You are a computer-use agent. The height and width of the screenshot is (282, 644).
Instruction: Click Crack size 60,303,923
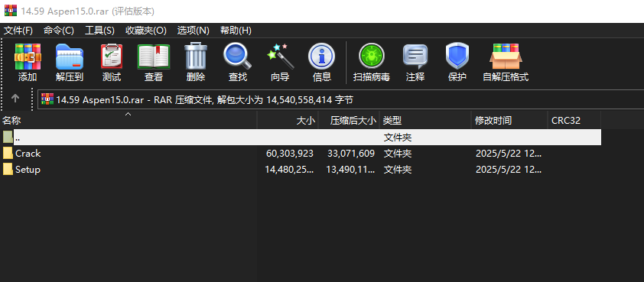(290, 154)
